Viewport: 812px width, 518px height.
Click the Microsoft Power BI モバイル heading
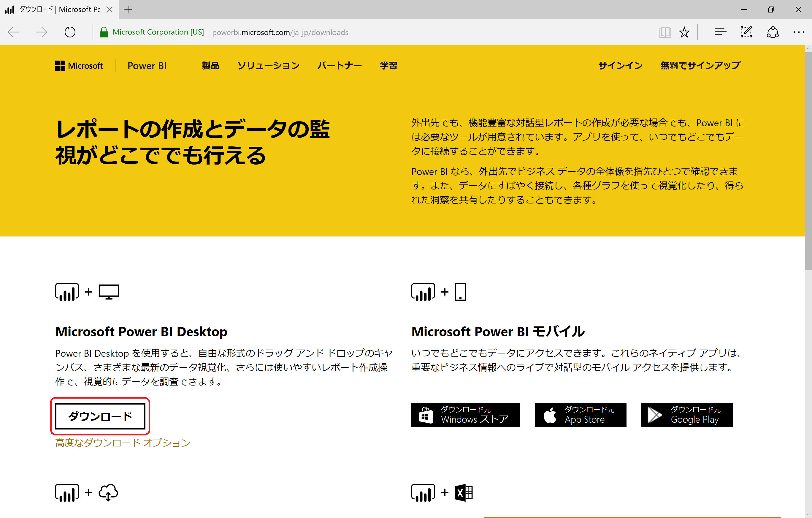point(498,332)
